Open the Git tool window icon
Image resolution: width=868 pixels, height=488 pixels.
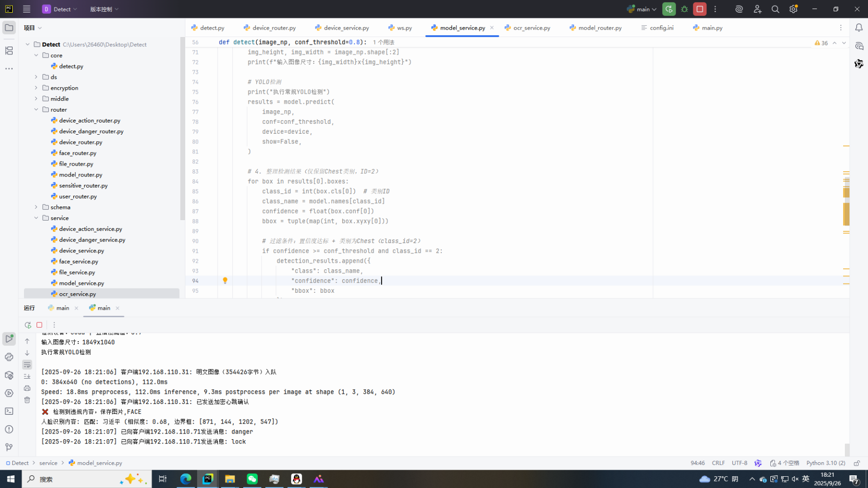[x=9, y=447]
